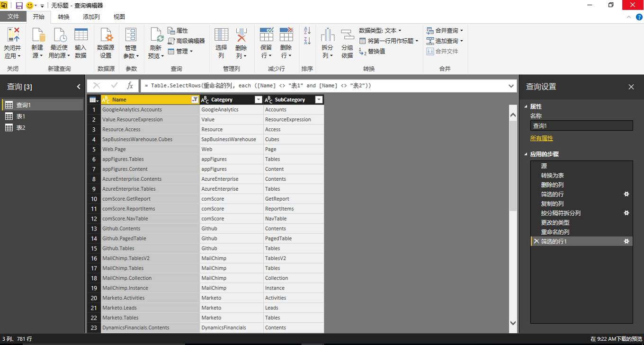Open settings gear for 筛选的行1 step
This screenshot has height=345, width=644.
[x=626, y=241]
